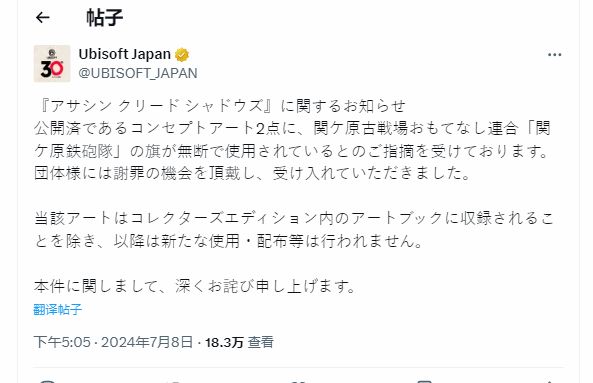This screenshot has height=383, width=593.
Task: Click the share icon under the post
Action: click(548, 381)
